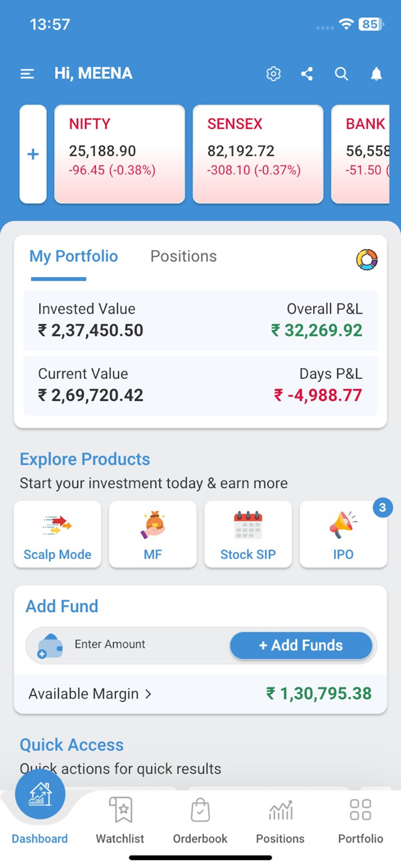Expand Available Margin details

pos(90,694)
